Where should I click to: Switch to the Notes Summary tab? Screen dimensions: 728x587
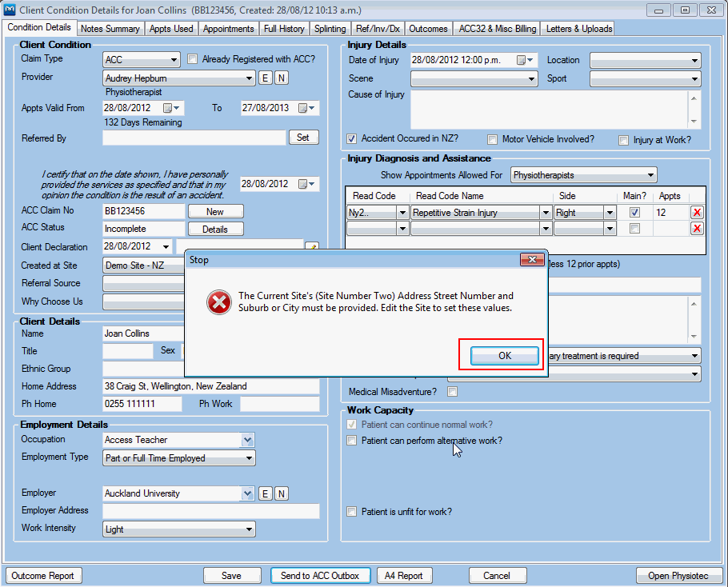click(111, 29)
